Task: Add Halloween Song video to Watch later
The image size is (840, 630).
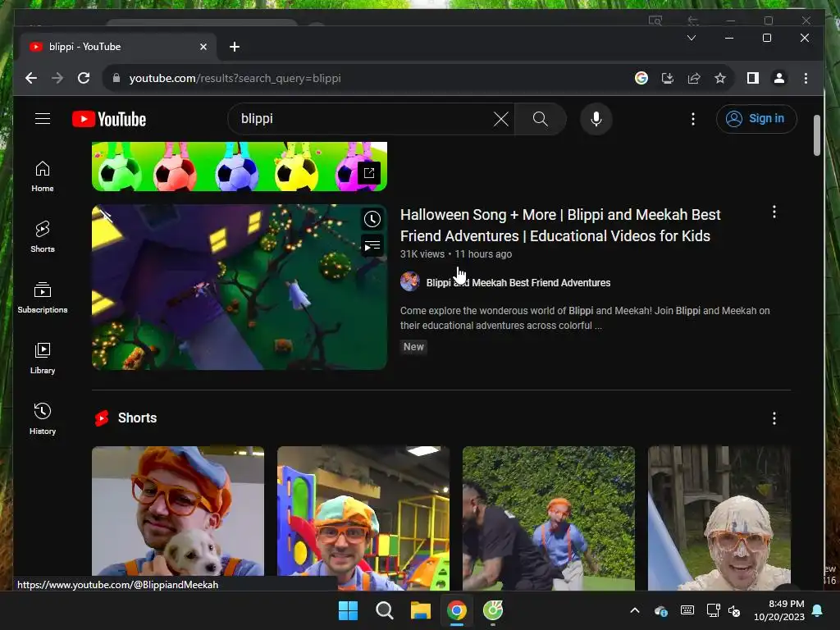Action: click(x=372, y=219)
